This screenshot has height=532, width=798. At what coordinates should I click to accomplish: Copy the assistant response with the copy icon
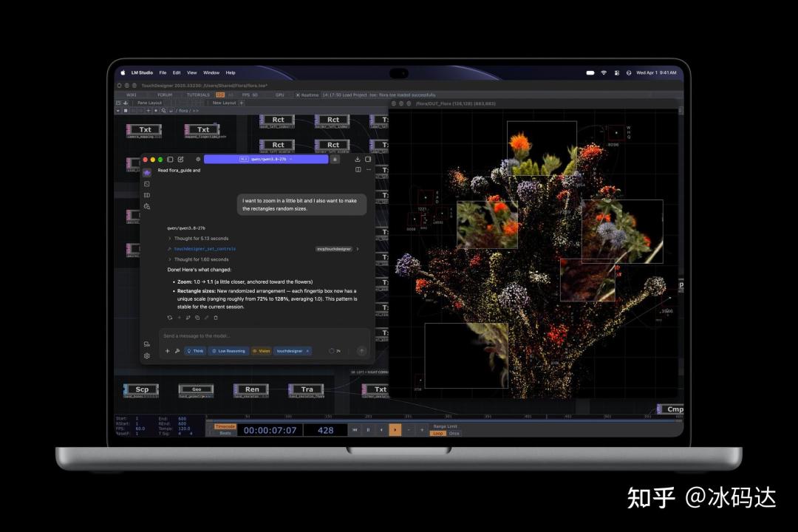click(x=197, y=318)
